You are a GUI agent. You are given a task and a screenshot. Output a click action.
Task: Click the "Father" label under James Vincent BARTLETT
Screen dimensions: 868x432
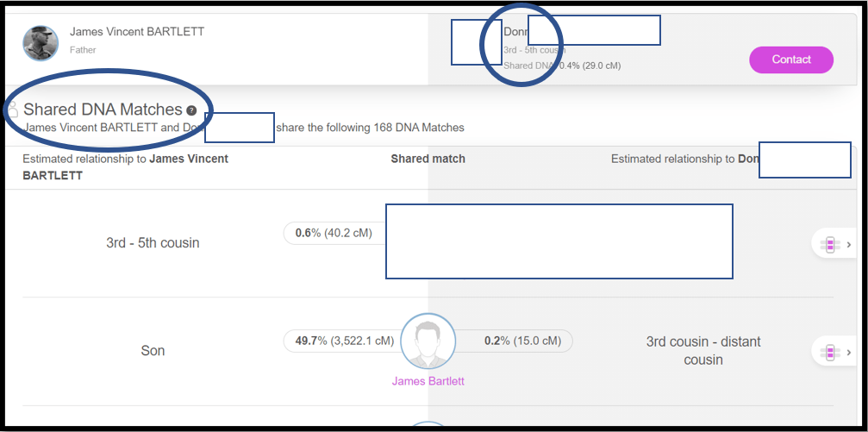pos(83,50)
